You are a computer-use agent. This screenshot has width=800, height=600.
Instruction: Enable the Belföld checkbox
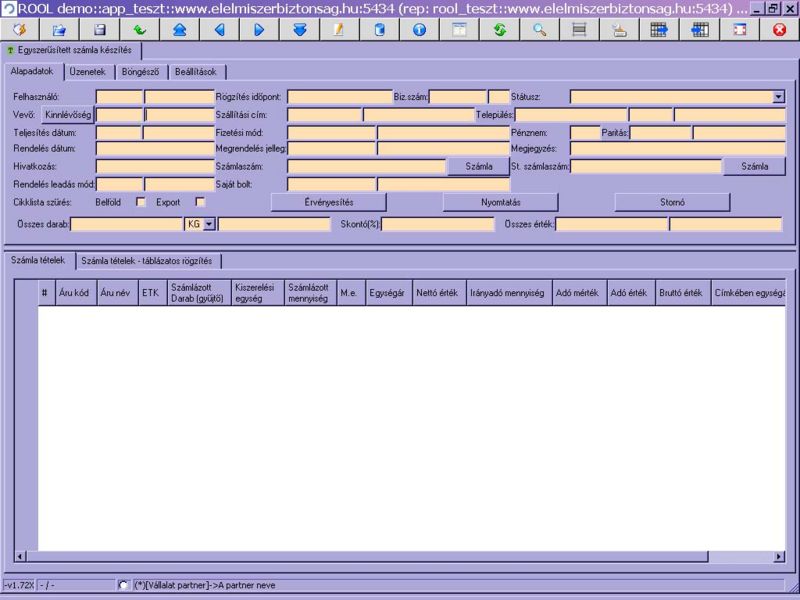[140, 202]
